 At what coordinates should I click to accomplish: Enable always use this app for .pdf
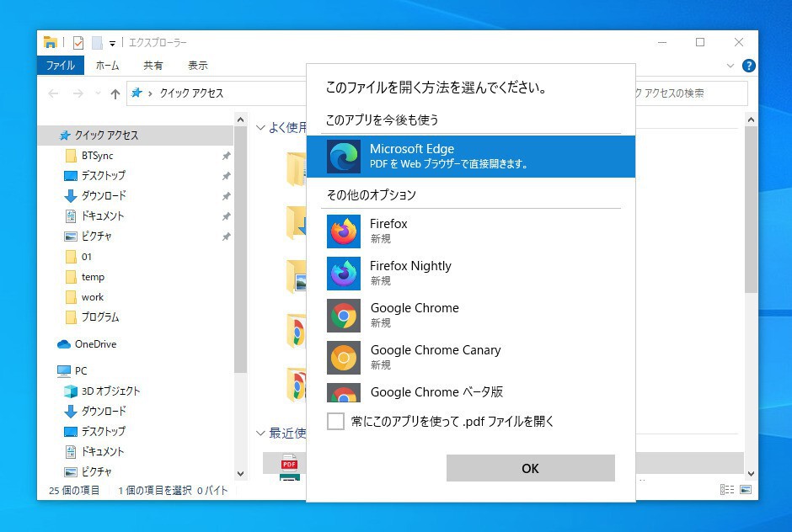click(335, 421)
